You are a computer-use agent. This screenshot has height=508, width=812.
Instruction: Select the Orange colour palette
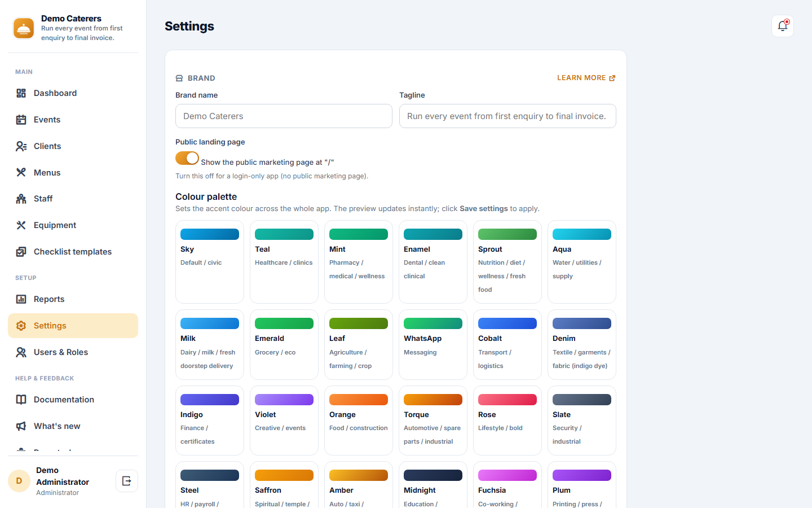pyautogui.click(x=359, y=421)
